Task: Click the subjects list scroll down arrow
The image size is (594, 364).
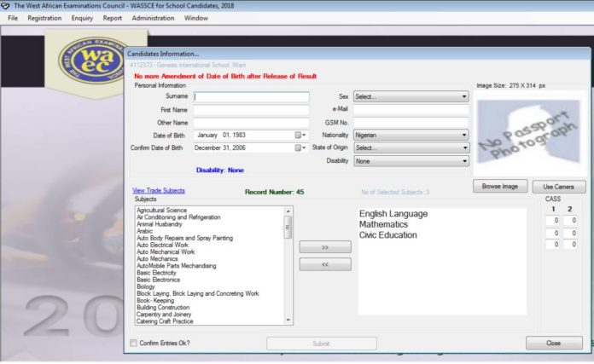Action: coord(288,321)
